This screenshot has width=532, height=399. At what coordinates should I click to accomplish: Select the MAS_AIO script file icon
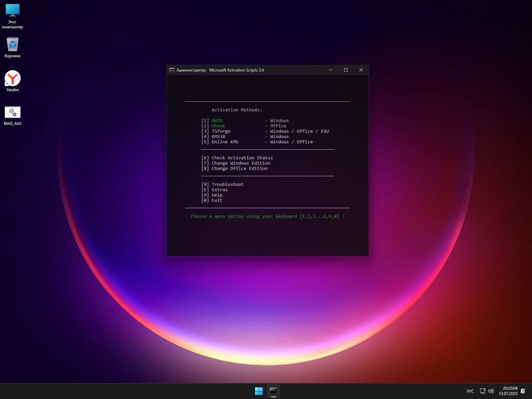coord(13,116)
